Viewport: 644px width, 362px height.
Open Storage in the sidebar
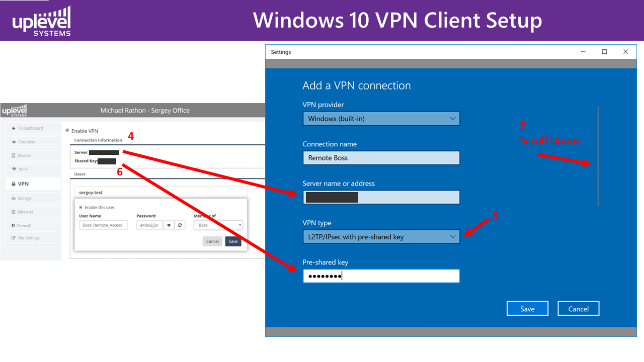tap(33, 198)
